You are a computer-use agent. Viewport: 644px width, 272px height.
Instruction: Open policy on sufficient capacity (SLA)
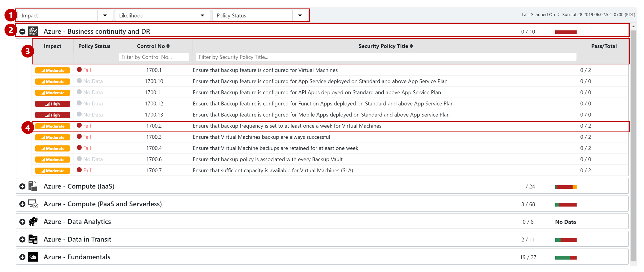tap(273, 170)
